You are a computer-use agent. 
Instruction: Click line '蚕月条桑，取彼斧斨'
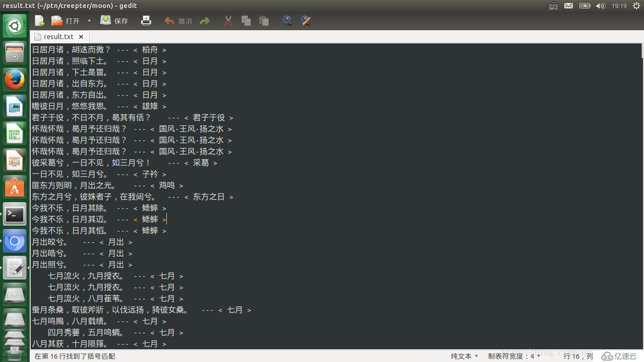tap(141, 310)
